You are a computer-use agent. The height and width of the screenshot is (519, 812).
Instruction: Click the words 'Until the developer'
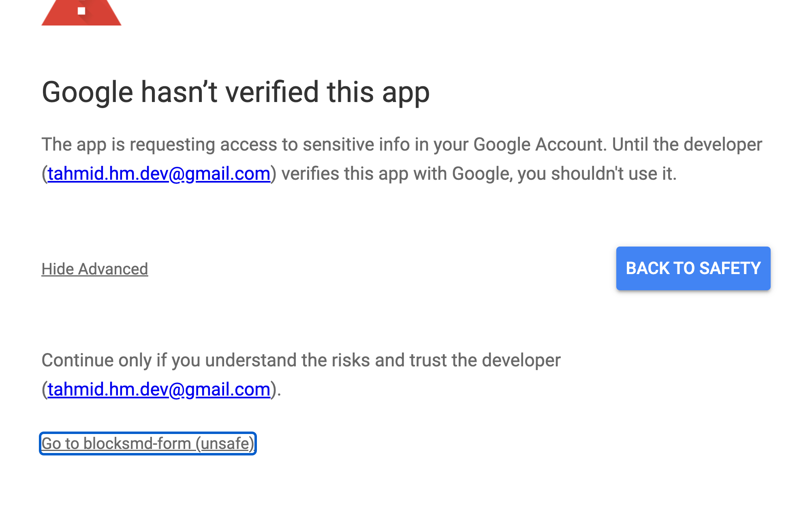coord(687,145)
